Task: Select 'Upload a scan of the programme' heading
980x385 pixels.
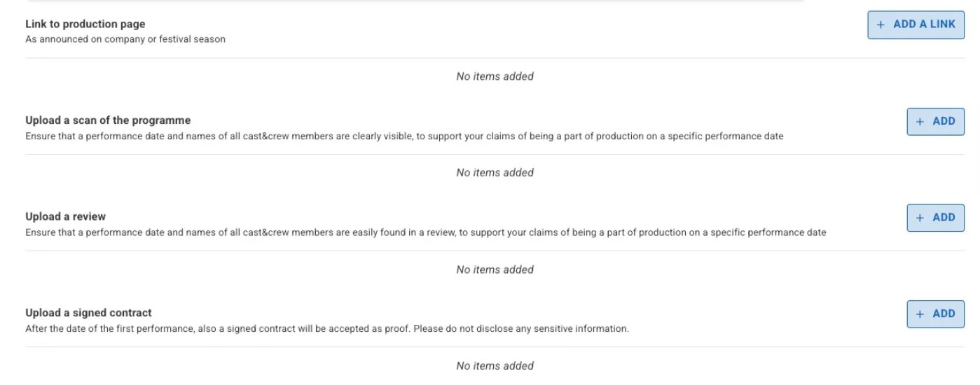Action: (x=108, y=120)
